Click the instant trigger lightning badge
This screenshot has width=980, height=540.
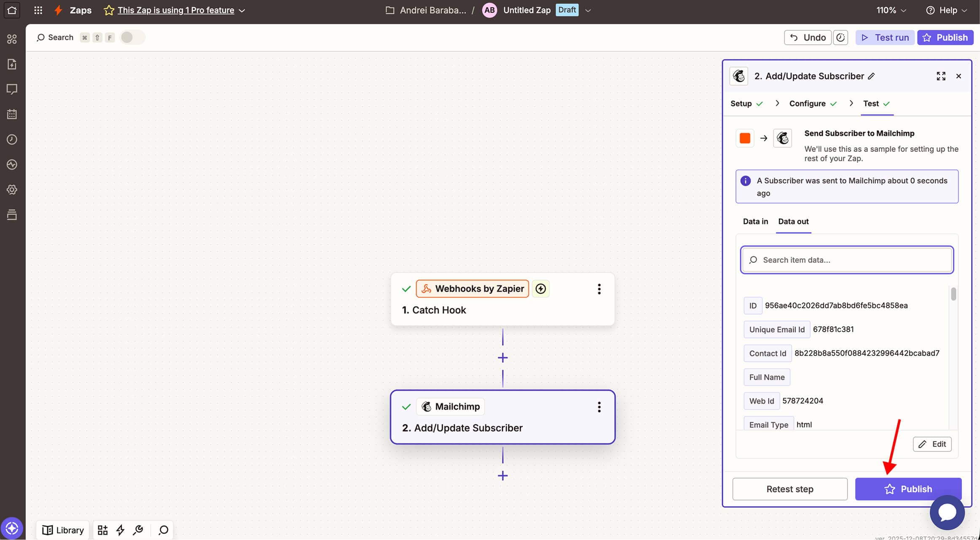pyautogui.click(x=540, y=289)
